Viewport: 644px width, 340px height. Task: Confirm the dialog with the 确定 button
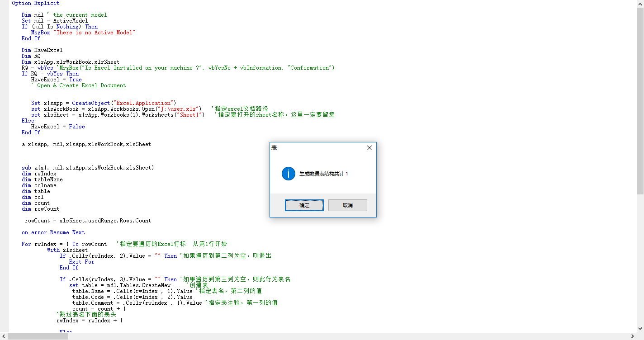point(304,205)
